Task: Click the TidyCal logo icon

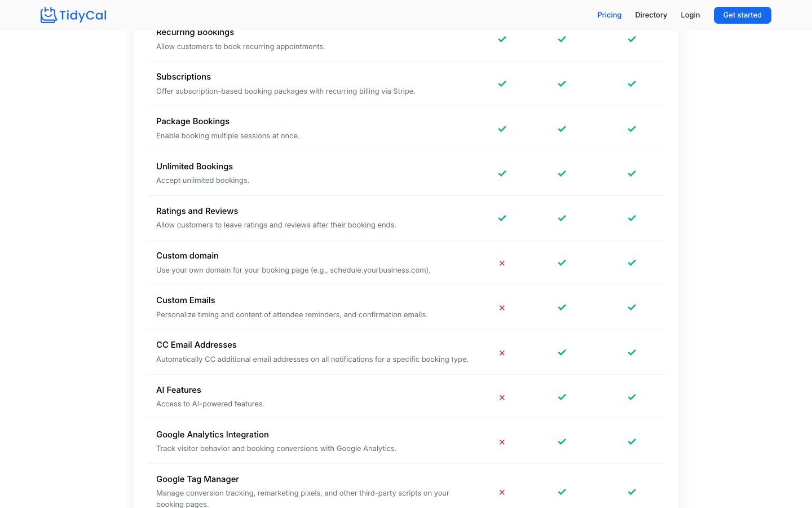Action: 48,15
